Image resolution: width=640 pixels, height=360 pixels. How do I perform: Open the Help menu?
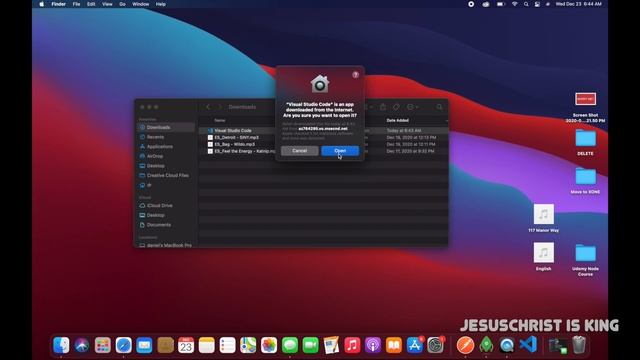[161, 4]
